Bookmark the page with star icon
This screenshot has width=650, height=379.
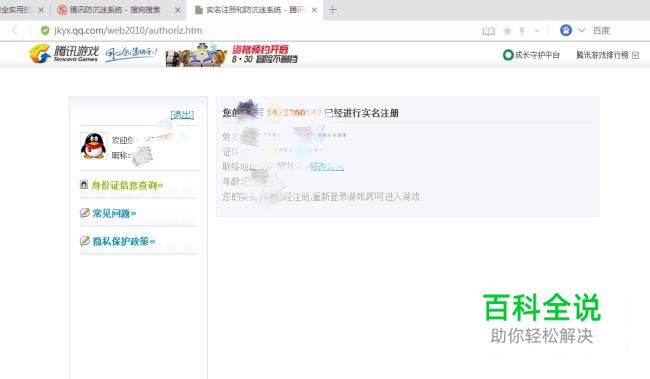[507, 31]
